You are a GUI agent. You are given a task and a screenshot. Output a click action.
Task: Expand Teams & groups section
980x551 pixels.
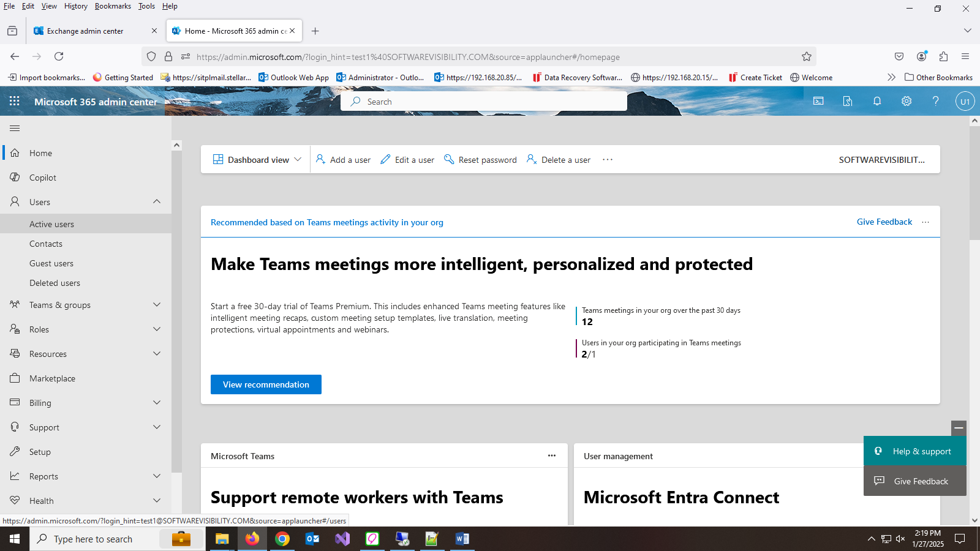click(x=157, y=305)
